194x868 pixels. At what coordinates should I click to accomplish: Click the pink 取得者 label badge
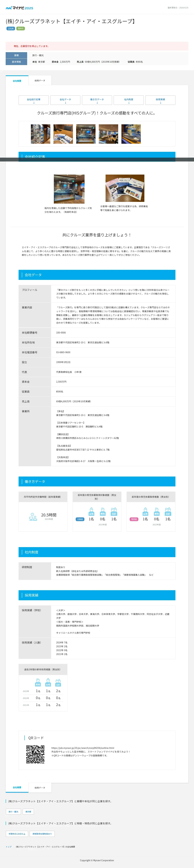134,519
